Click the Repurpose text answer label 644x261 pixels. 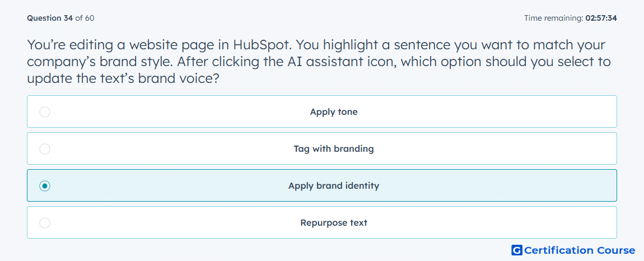pyautogui.click(x=334, y=223)
